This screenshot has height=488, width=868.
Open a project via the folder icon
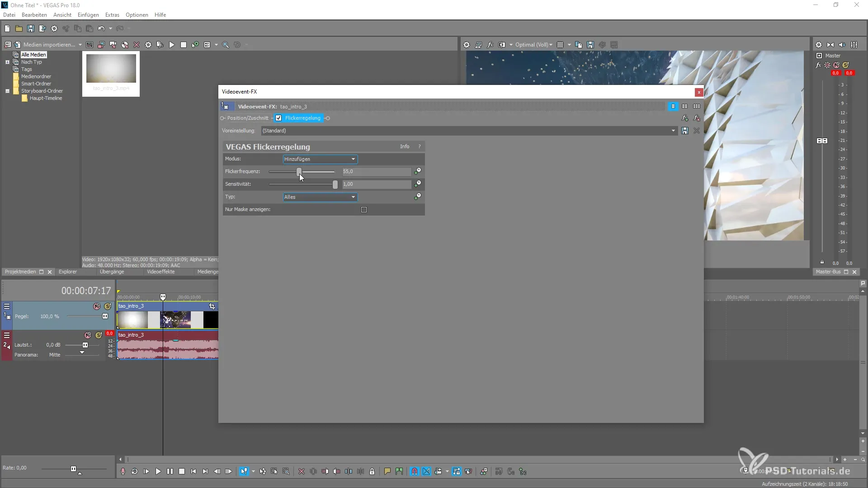click(19, 28)
